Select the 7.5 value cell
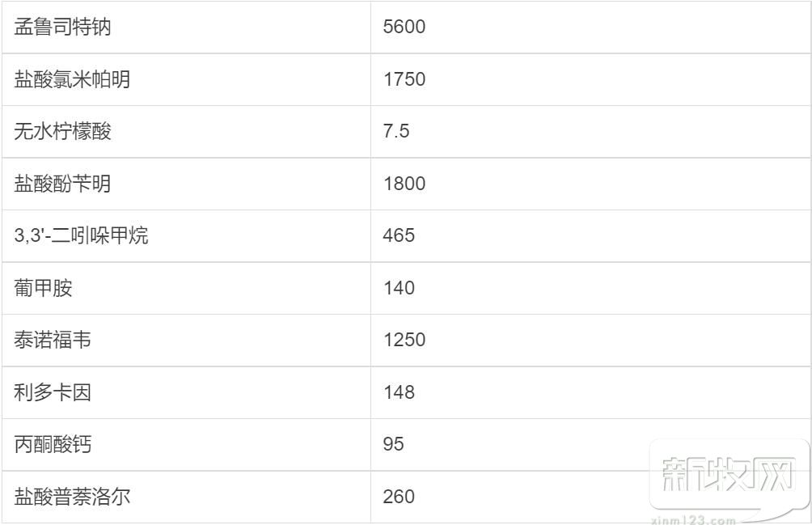The height and width of the screenshot is (525, 812). click(590, 132)
